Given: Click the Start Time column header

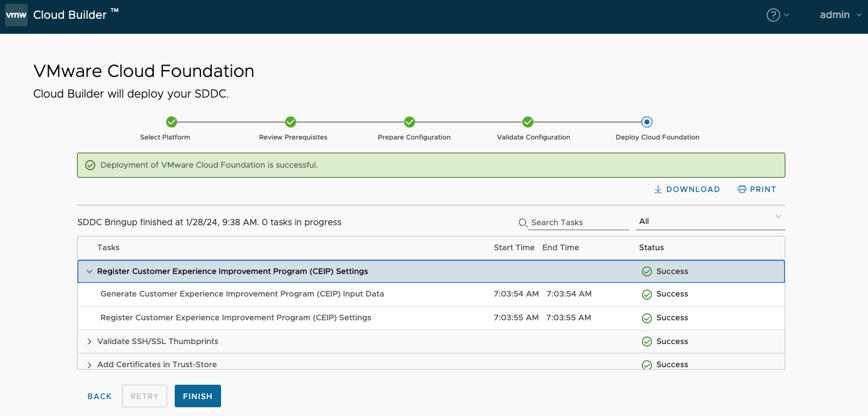Looking at the screenshot, I should tap(514, 248).
